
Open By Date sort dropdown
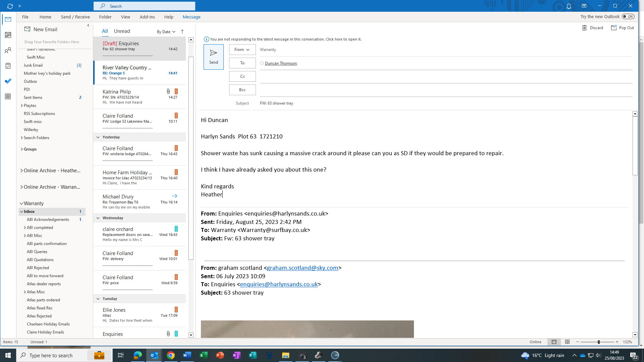coord(166,32)
